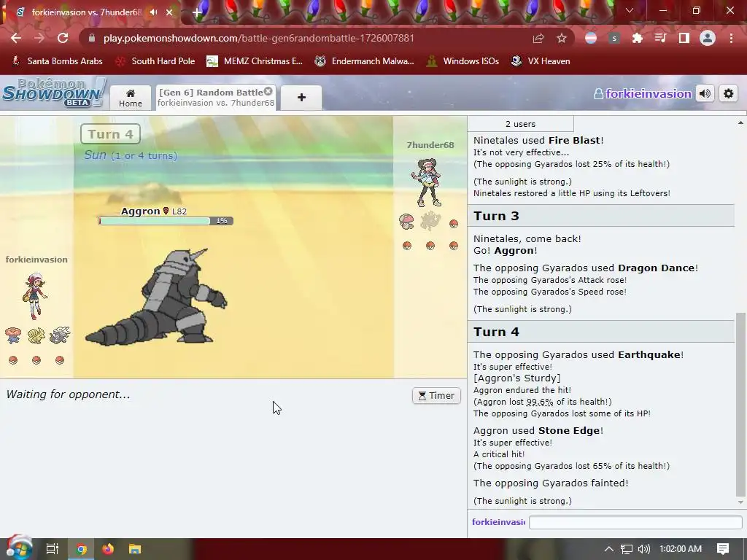This screenshot has width=747, height=560.
Task: Go back in browser history
Action: pos(16,38)
